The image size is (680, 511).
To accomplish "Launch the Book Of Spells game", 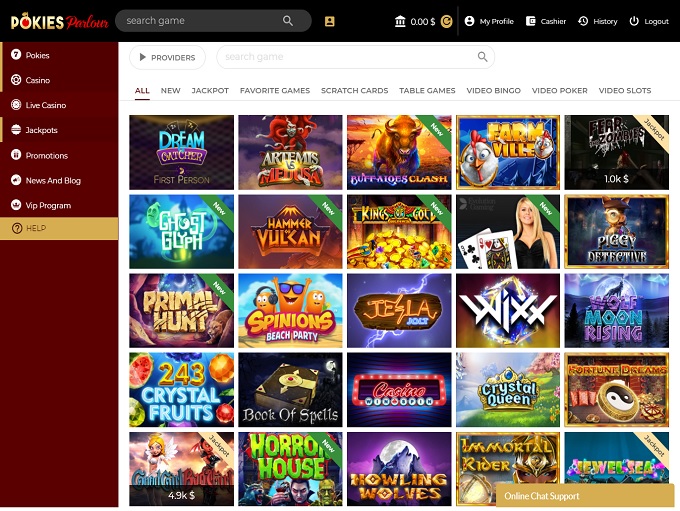I will [290, 389].
